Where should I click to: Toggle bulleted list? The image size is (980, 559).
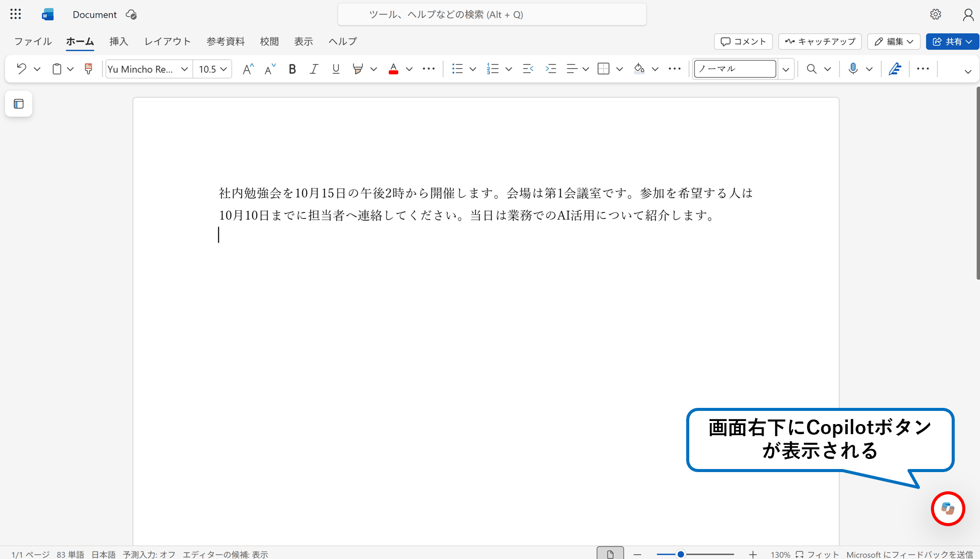[457, 69]
